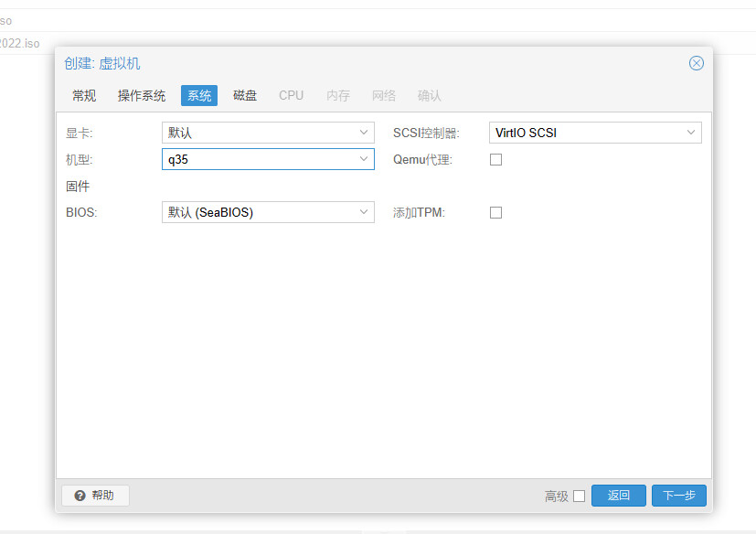Expand the 显卡 dropdown arrow
Screen dimensions: 756x534
pyautogui.click(x=364, y=133)
